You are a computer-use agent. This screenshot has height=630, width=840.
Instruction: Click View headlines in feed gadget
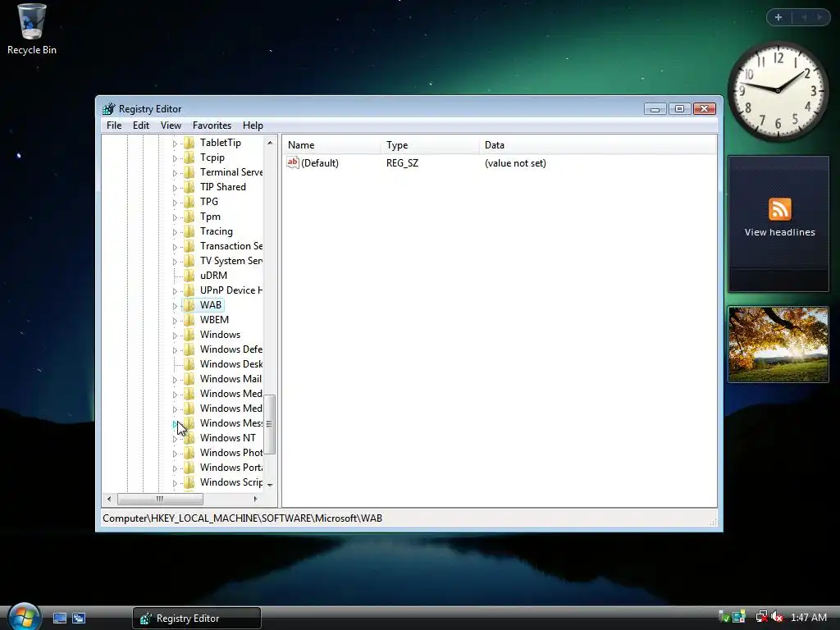click(x=779, y=232)
